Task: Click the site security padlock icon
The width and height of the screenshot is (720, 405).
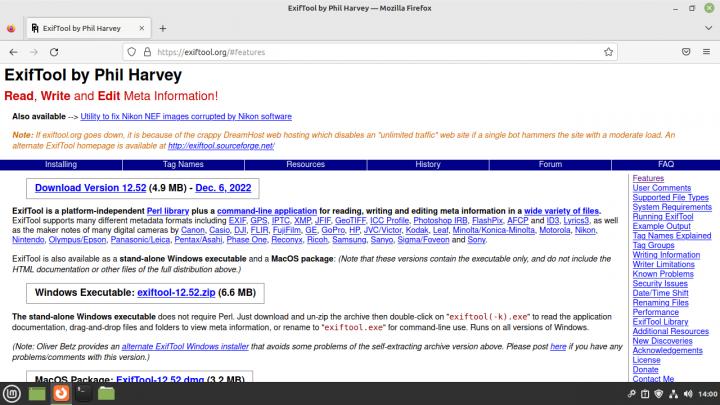Action: [x=146, y=51]
